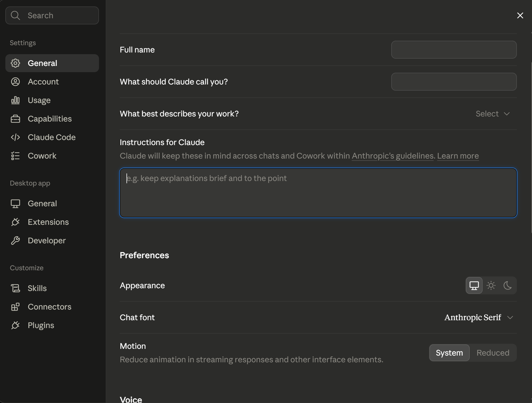The width and height of the screenshot is (532, 403).
Task: Click the What should Claude call you field
Action: [454, 82]
